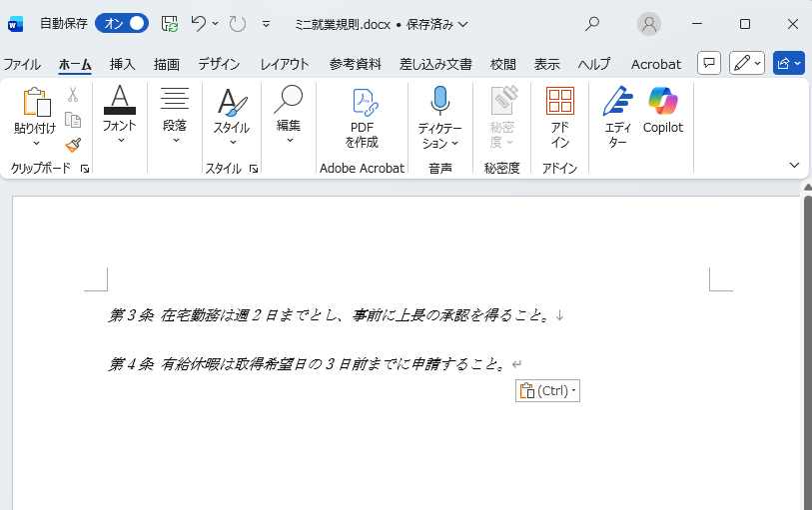Viewport: 812px width, 510px height.
Task: Open the 描画 tab
Action: point(167,64)
